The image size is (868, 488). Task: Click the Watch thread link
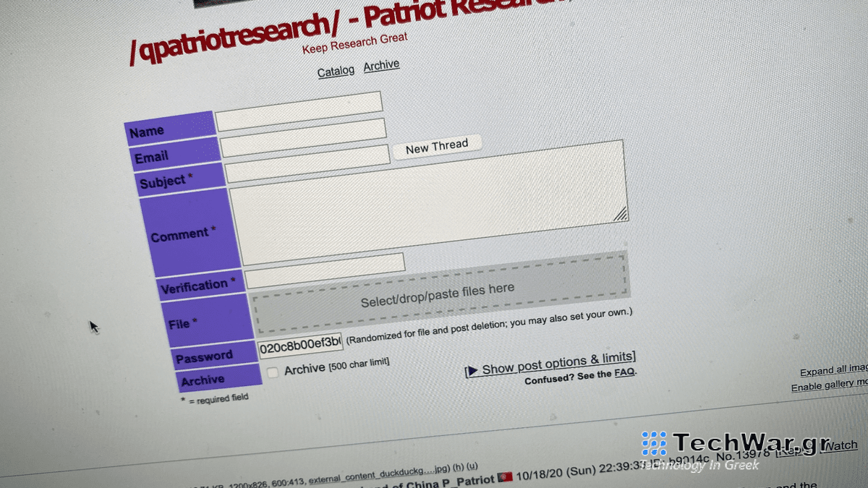841,446
